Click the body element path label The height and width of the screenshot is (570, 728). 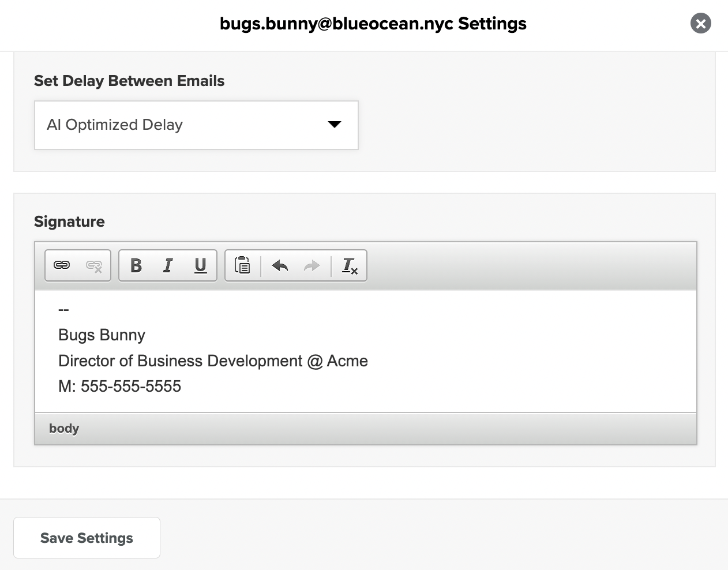click(x=64, y=429)
